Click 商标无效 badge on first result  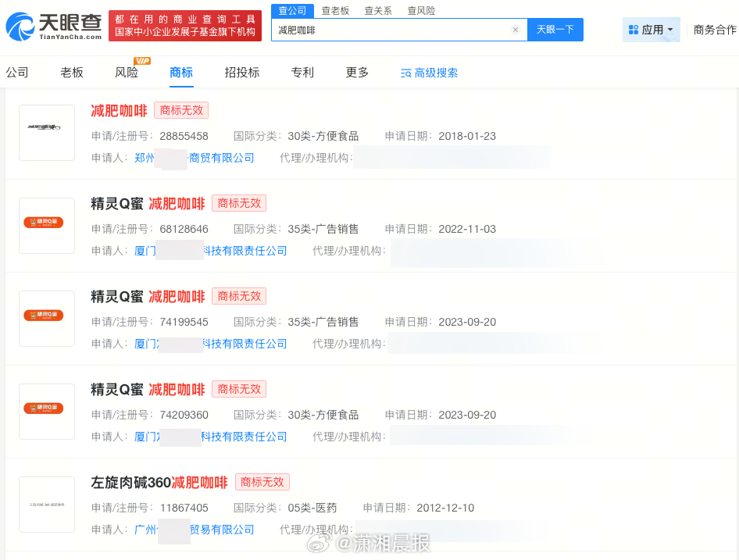181,110
